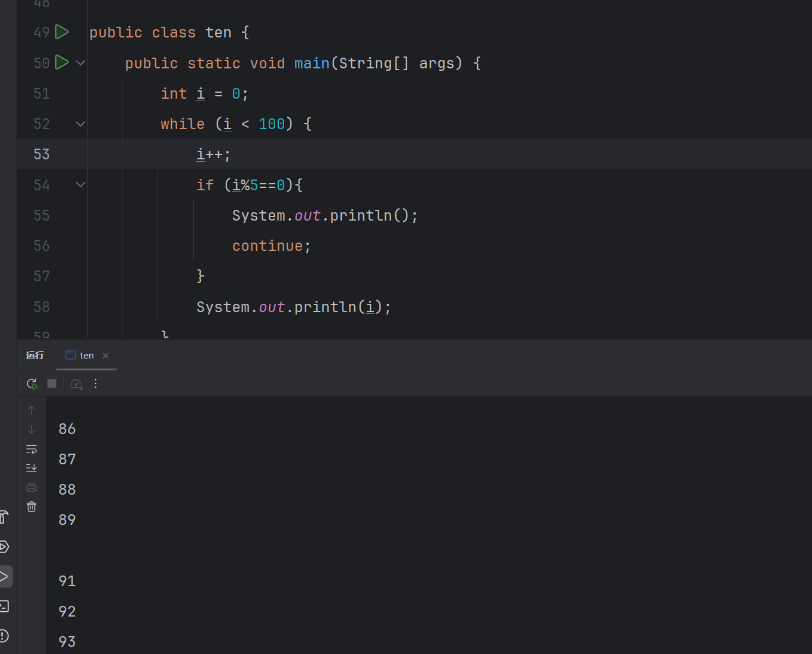Viewport: 812px width, 654px height.
Task: Click console output line 93
Action: tap(67, 642)
